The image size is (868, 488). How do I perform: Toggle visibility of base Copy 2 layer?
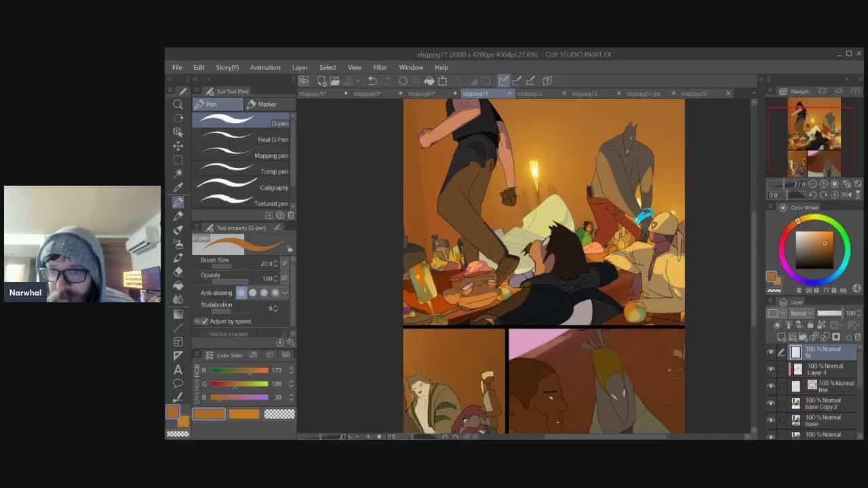tap(770, 403)
